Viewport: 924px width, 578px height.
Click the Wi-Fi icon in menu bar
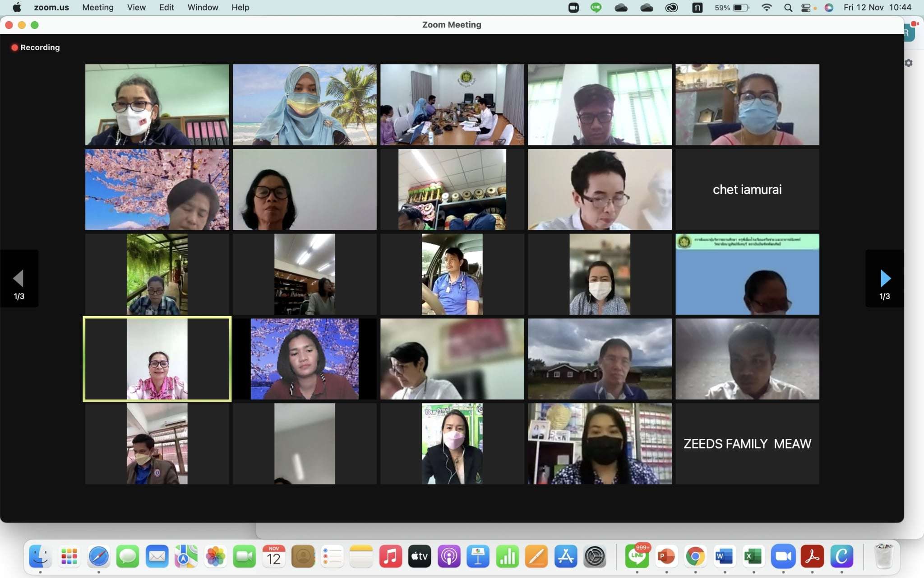(x=766, y=8)
